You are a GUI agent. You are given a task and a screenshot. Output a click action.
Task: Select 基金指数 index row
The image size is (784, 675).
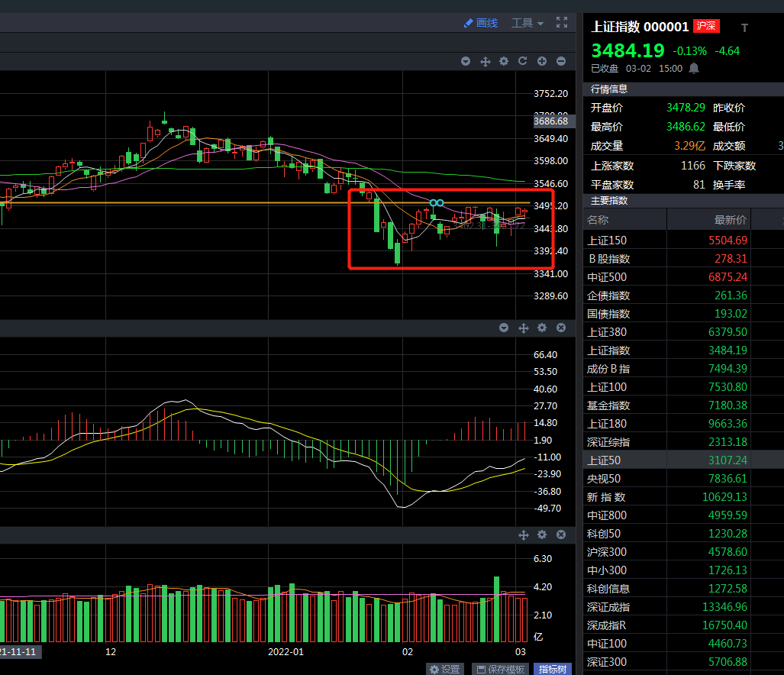point(683,405)
